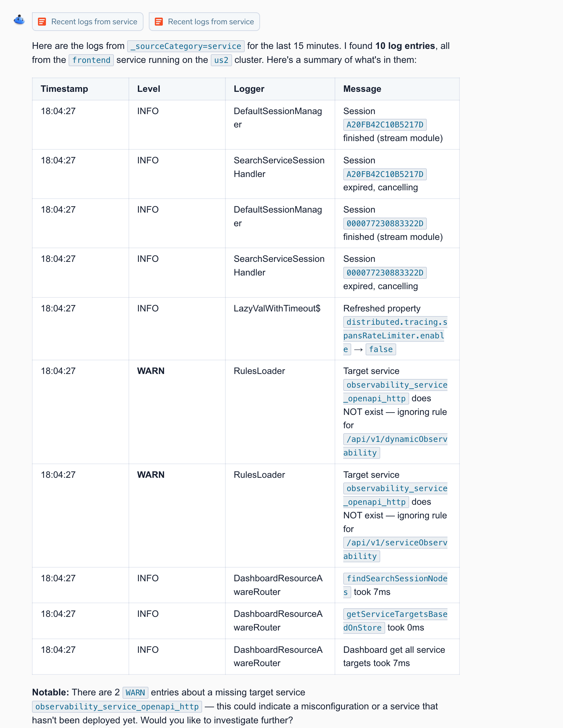Click the first WARN level cell
Image resolution: width=563 pixels, height=728 pixels.
tap(151, 371)
